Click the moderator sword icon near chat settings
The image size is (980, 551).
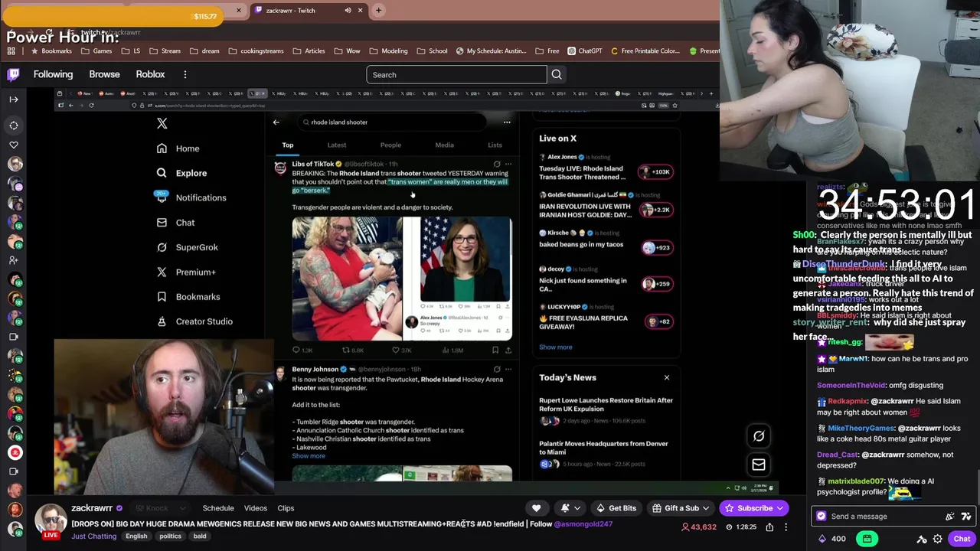pyautogui.click(x=922, y=539)
